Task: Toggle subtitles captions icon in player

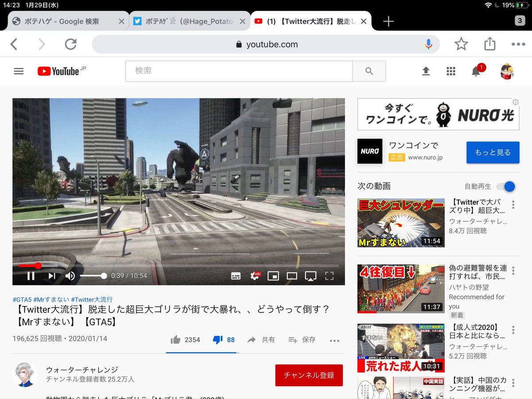Action: pos(236,276)
